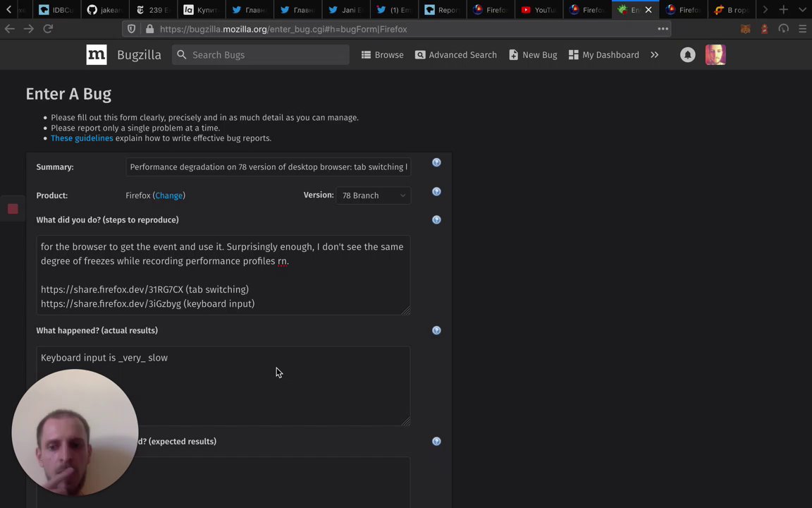
Task: Click the padlock site security icon
Action: (x=149, y=29)
